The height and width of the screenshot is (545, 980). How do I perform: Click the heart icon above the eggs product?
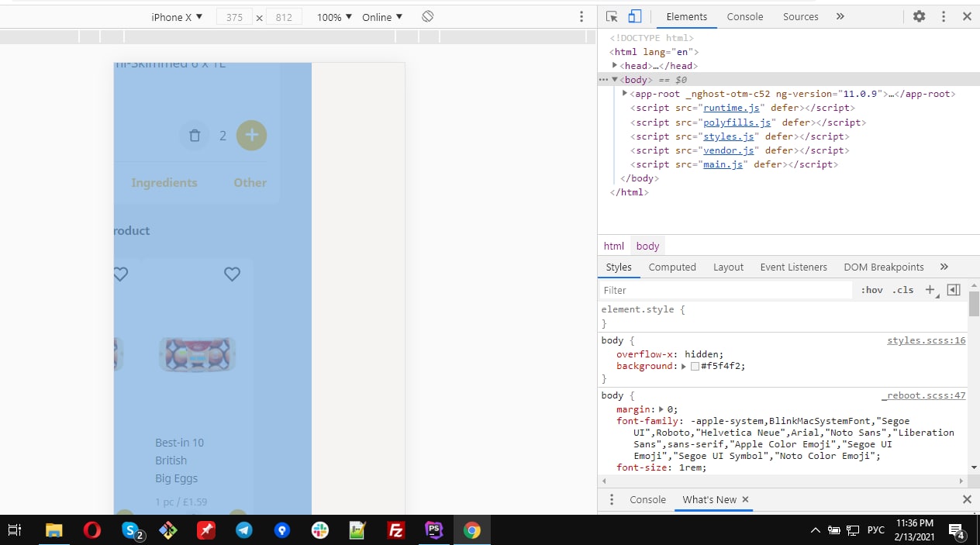click(232, 274)
